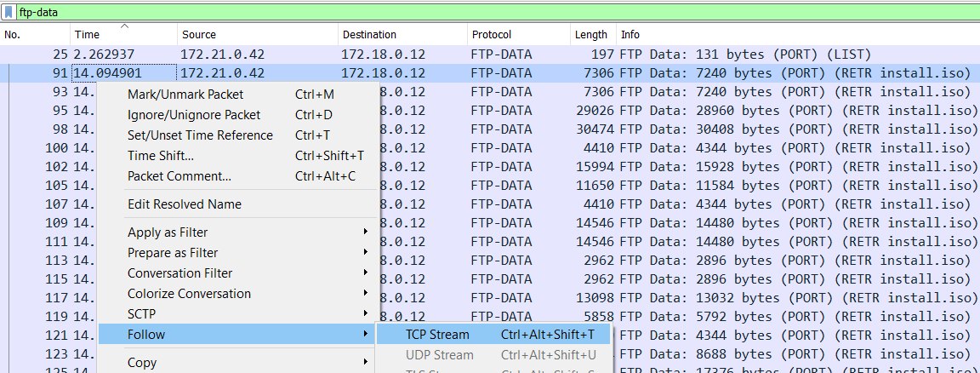This screenshot has width=980, height=373.
Task: Choose TCP Stream in Follow submenu
Action: point(493,334)
